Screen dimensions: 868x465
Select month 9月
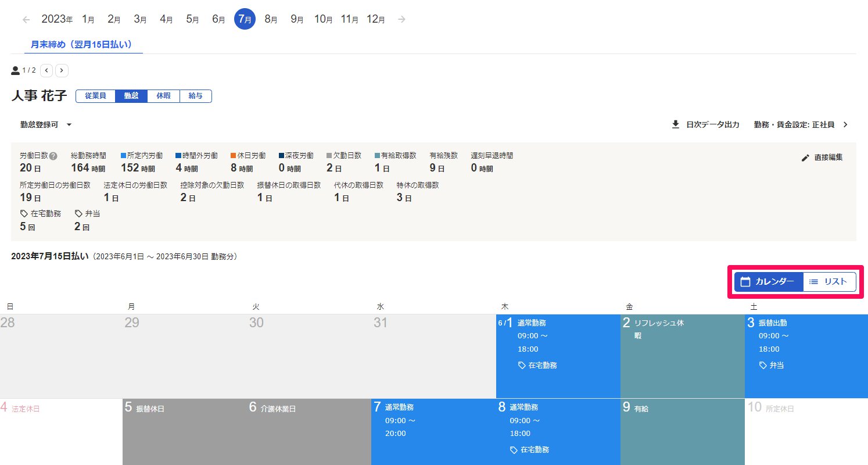tap(297, 19)
